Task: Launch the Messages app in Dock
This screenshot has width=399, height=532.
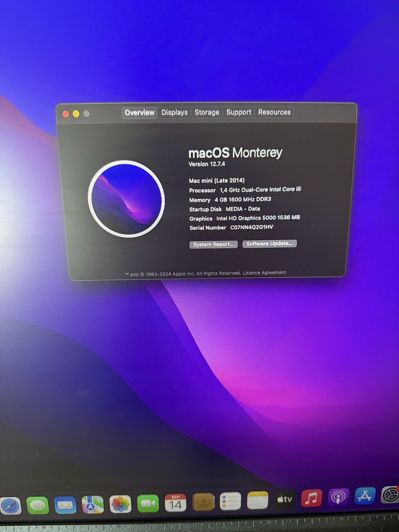Action: 38,505
